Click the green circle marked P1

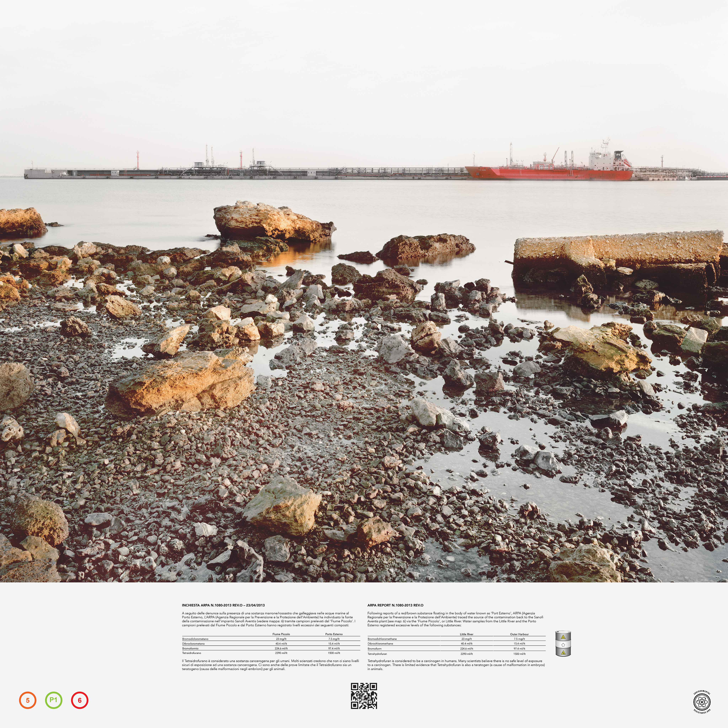pyautogui.click(x=53, y=700)
